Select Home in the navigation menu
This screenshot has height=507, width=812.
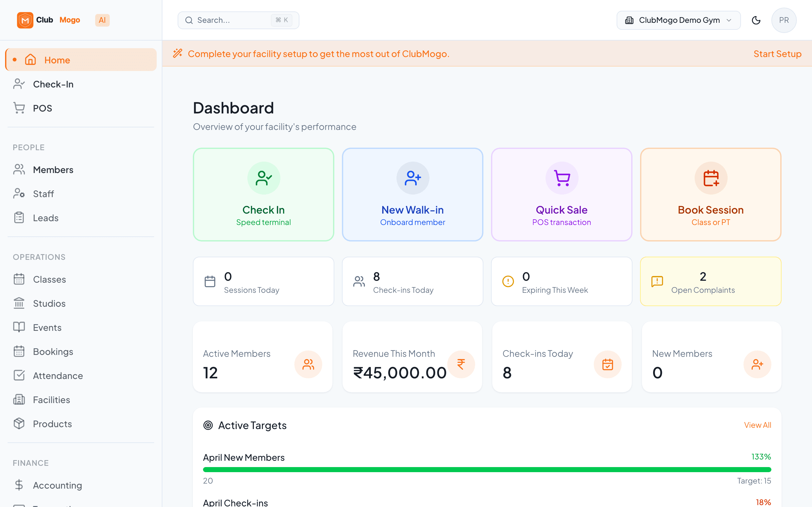[x=57, y=60]
